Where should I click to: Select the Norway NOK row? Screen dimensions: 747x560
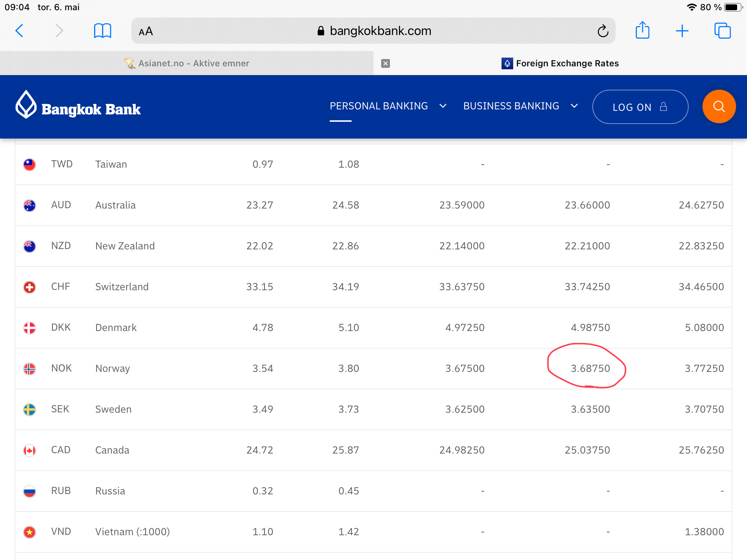112,369
